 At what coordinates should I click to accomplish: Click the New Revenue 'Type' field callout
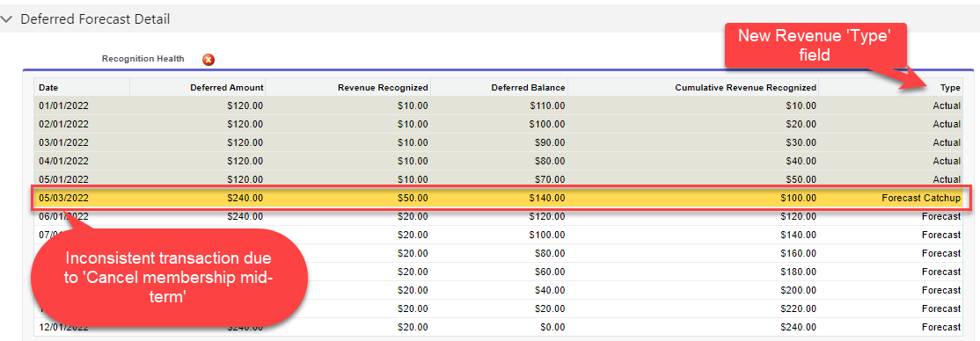tap(815, 46)
